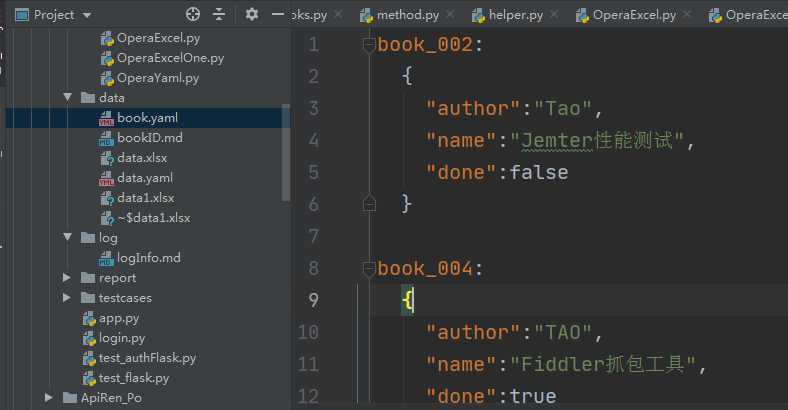Expand the testcases folder arrow
788x410 pixels.
pos(67,297)
